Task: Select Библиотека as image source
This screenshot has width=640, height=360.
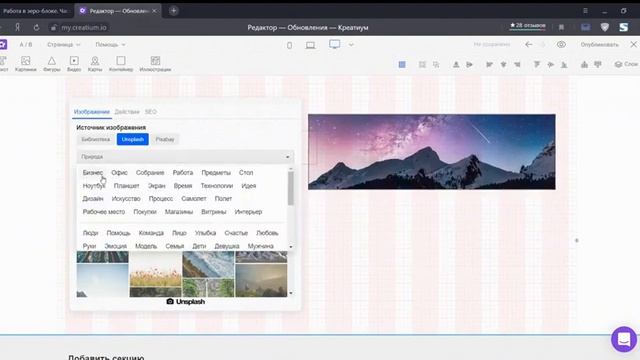Action: pos(96,139)
